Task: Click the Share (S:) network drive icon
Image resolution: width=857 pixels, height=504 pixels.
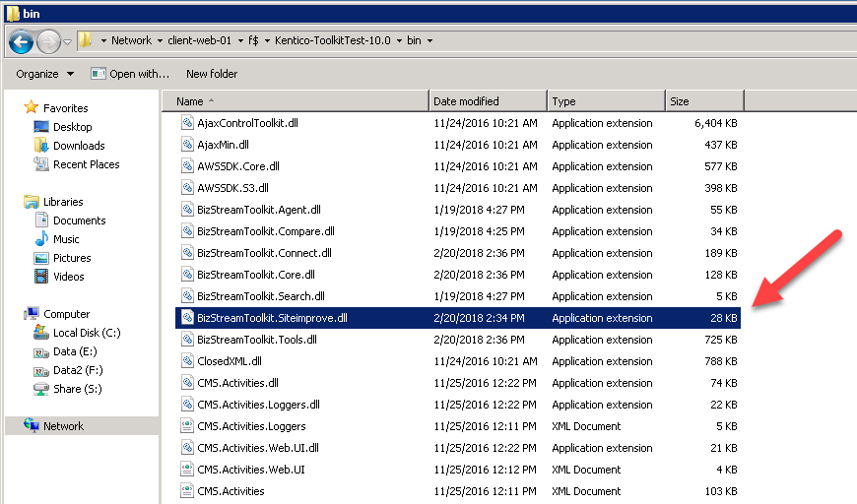Action: coord(41,390)
